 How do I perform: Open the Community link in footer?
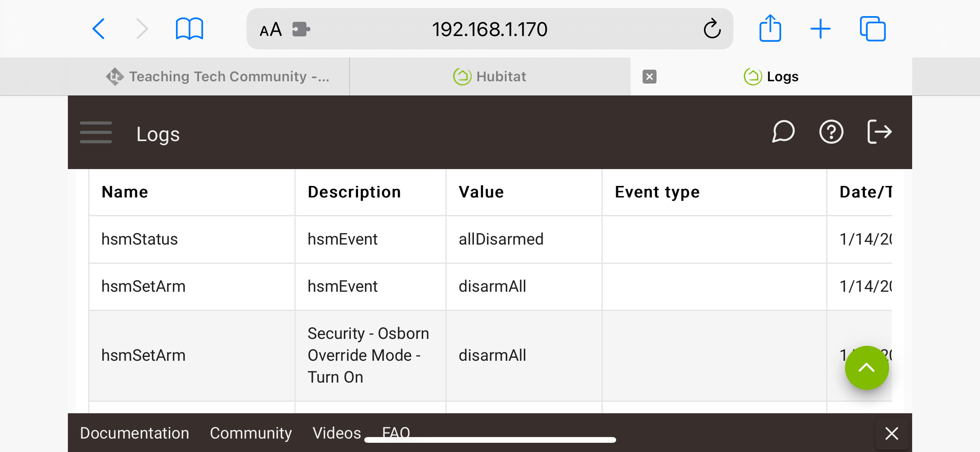tap(251, 433)
